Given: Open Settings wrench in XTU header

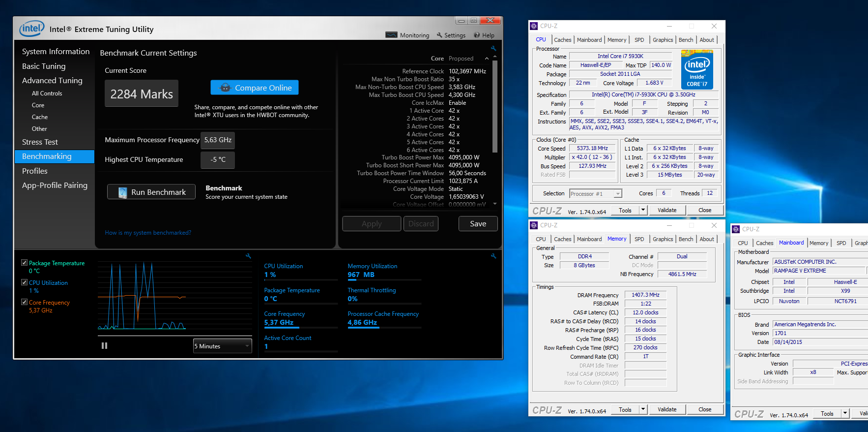Looking at the screenshot, I should pyautogui.click(x=439, y=35).
